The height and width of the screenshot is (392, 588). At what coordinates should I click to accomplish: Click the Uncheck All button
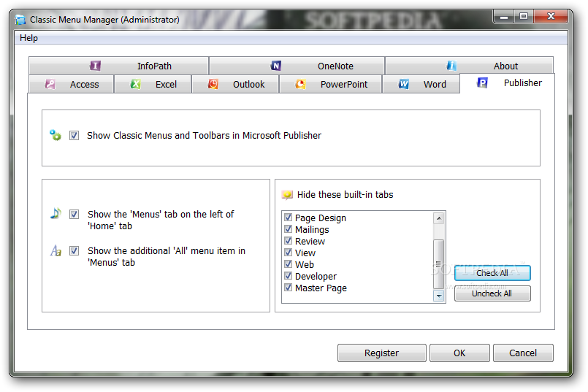click(492, 293)
